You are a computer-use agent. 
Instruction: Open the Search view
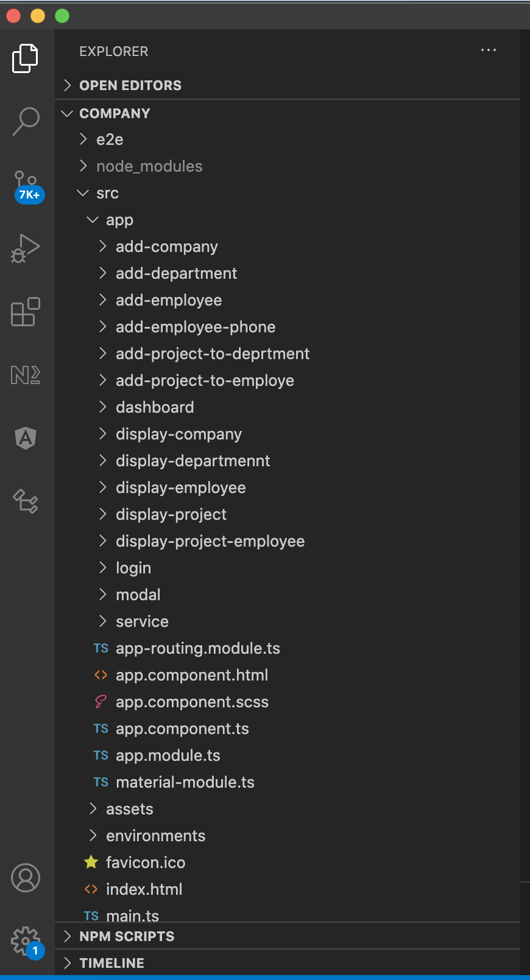click(x=26, y=121)
